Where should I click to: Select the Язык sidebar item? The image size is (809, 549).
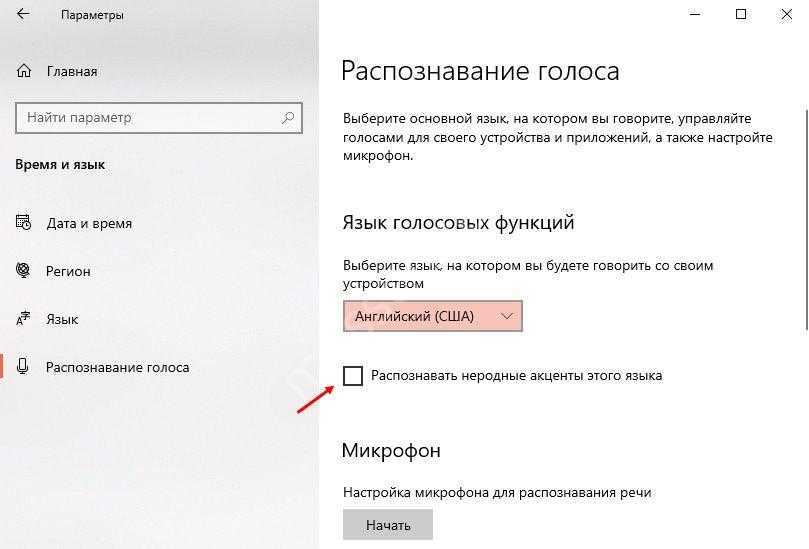[62, 319]
